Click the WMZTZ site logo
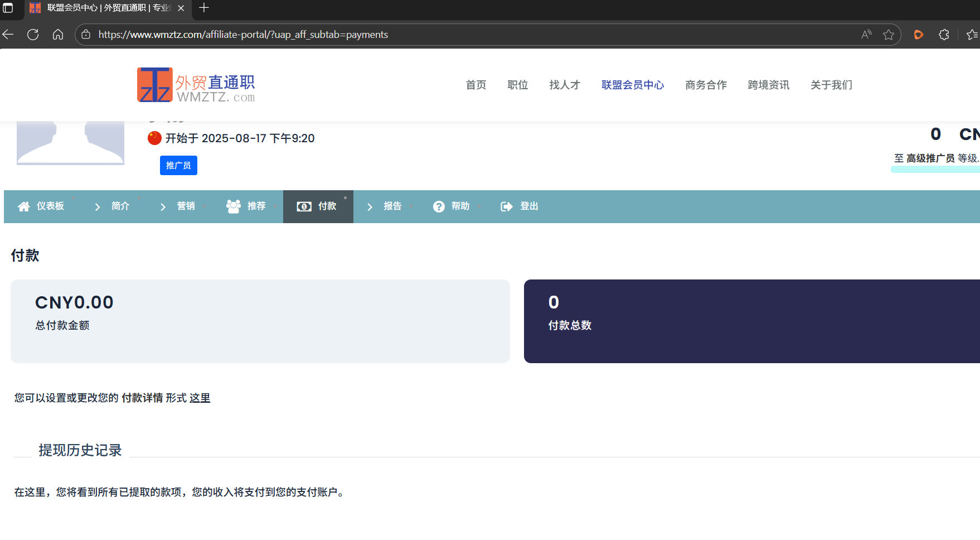Viewport: 980px width, 540px height. (x=195, y=84)
